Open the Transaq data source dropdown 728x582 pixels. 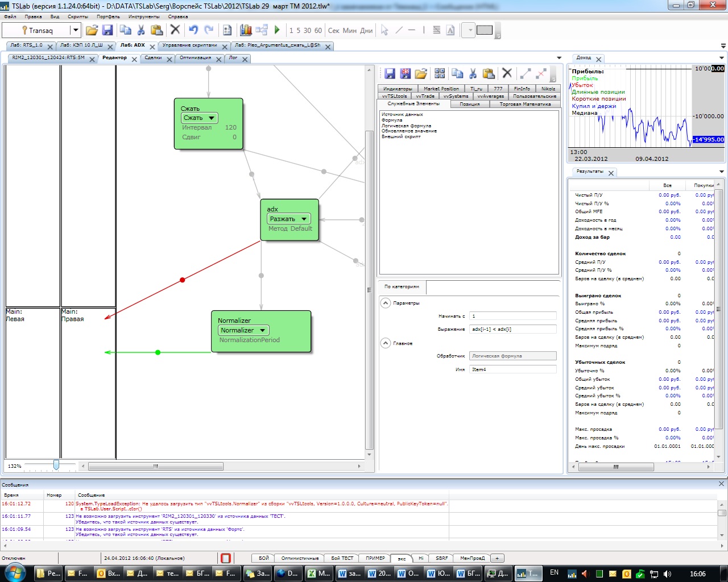pos(75,30)
